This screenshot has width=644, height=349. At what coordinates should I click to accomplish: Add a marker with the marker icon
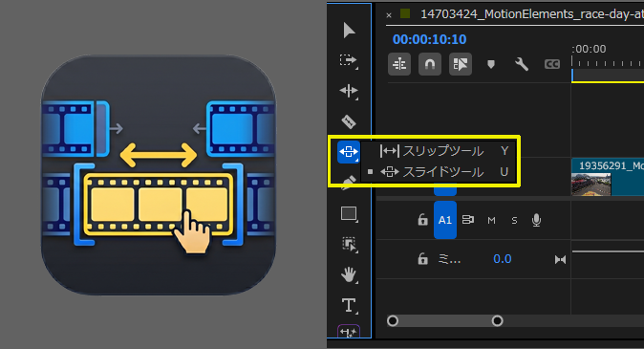tap(491, 64)
